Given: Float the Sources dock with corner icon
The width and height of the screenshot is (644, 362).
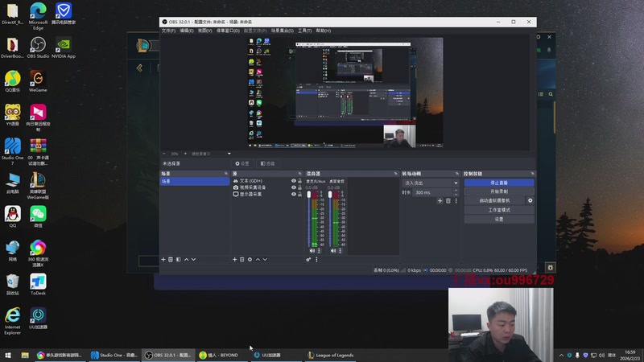Looking at the screenshot, I should [299, 174].
